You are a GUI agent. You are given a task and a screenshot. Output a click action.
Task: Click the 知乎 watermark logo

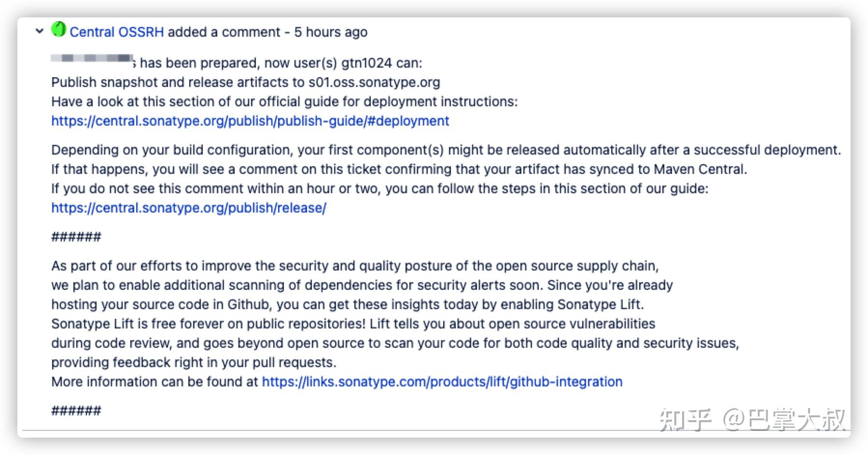point(685,419)
